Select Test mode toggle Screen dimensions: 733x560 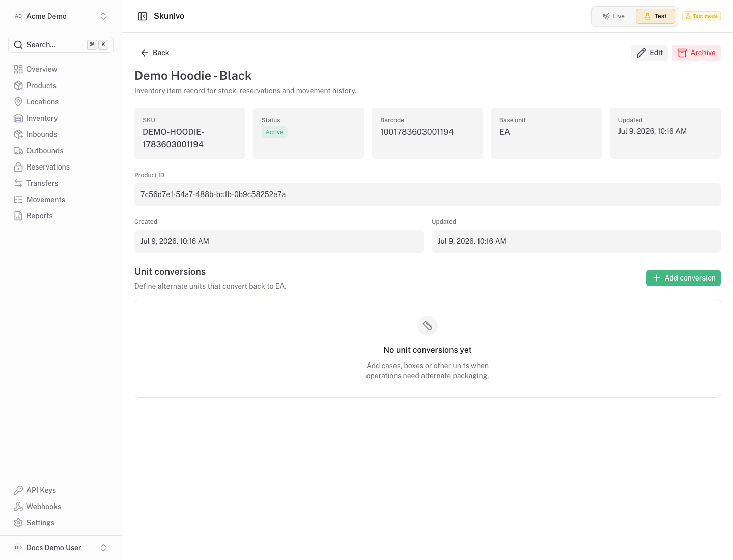pyautogui.click(x=656, y=16)
